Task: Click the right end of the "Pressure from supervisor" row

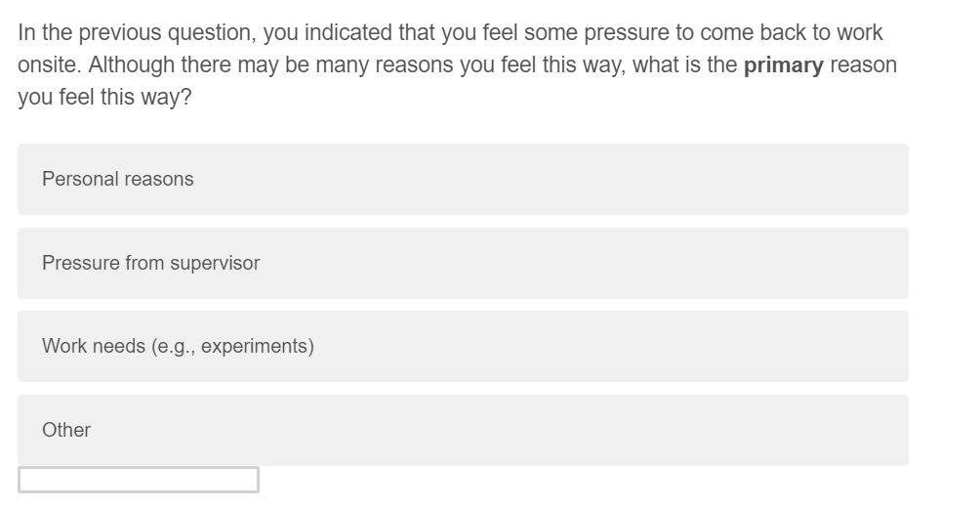Action: click(x=878, y=264)
